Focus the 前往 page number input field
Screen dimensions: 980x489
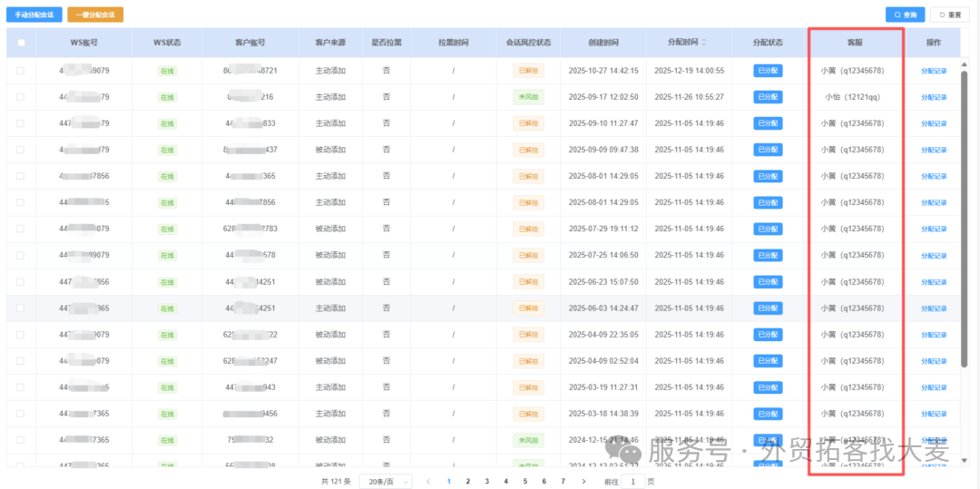[633, 482]
